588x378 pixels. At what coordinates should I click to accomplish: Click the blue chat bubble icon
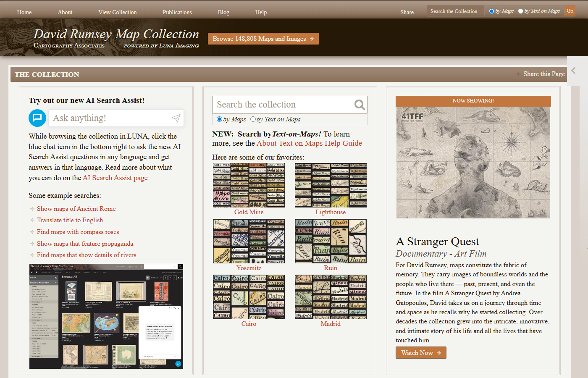(x=37, y=118)
